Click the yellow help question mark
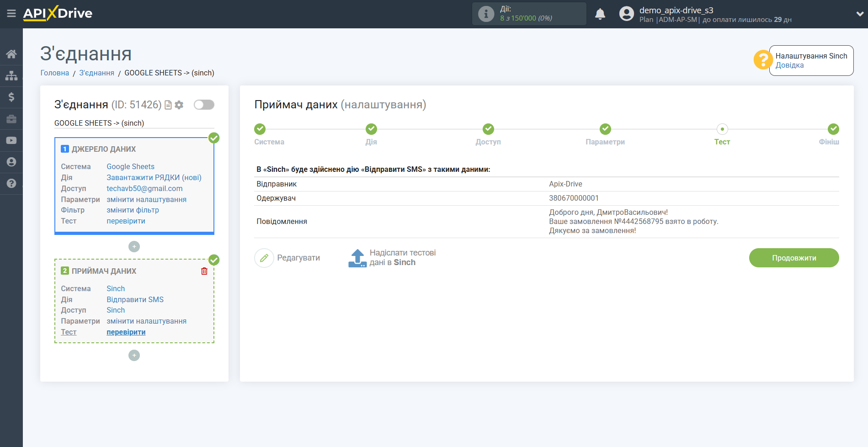The width and height of the screenshot is (868, 447). [x=763, y=60]
